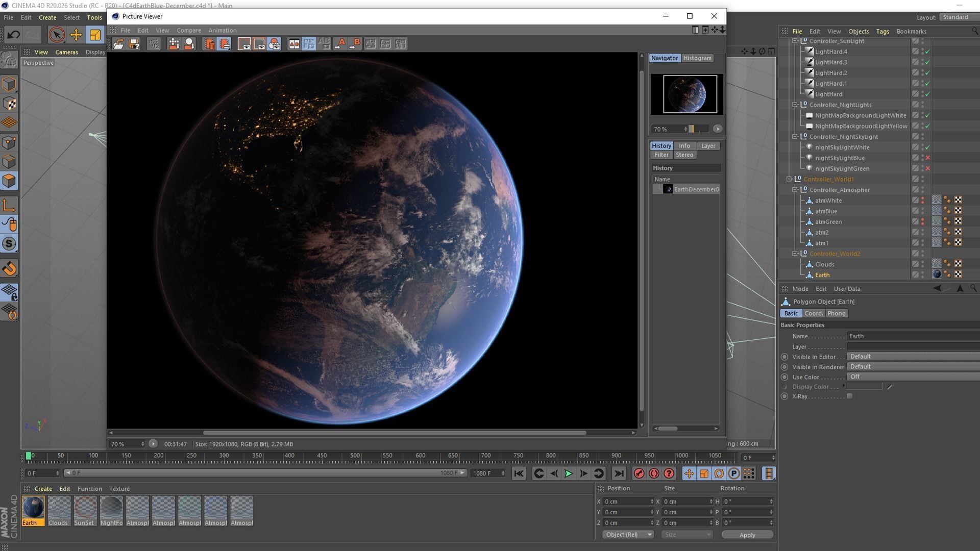980x551 pixels.
Task: Open Use Color dropdown
Action: click(913, 377)
